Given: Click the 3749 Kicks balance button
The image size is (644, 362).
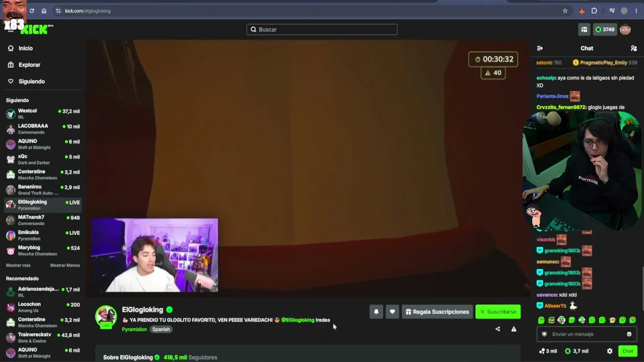Looking at the screenshot, I should [x=605, y=30].
